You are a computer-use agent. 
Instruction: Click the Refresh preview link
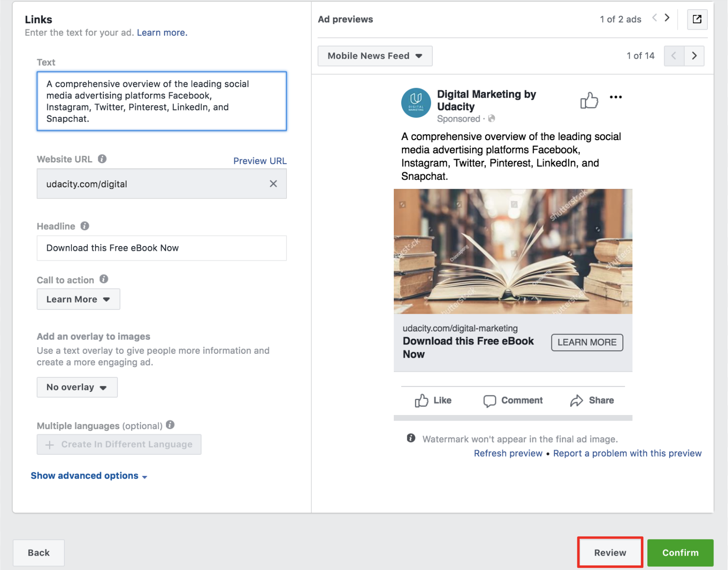pos(508,454)
